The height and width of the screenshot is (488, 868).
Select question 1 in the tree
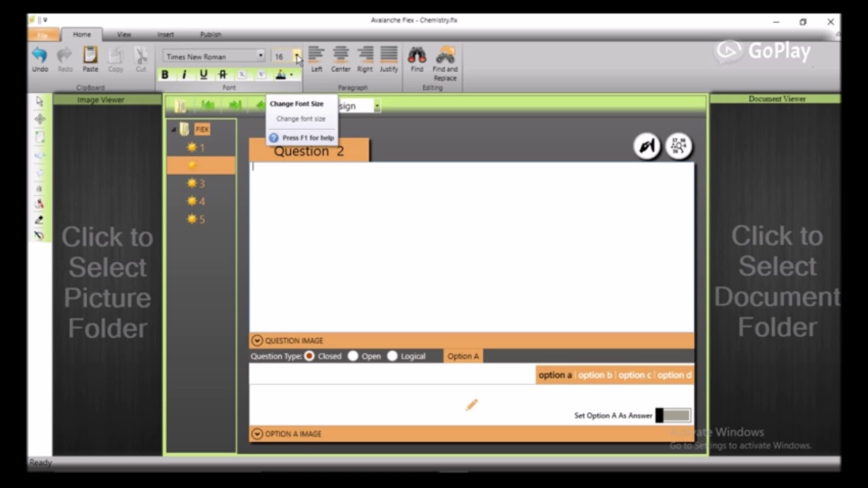195,148
